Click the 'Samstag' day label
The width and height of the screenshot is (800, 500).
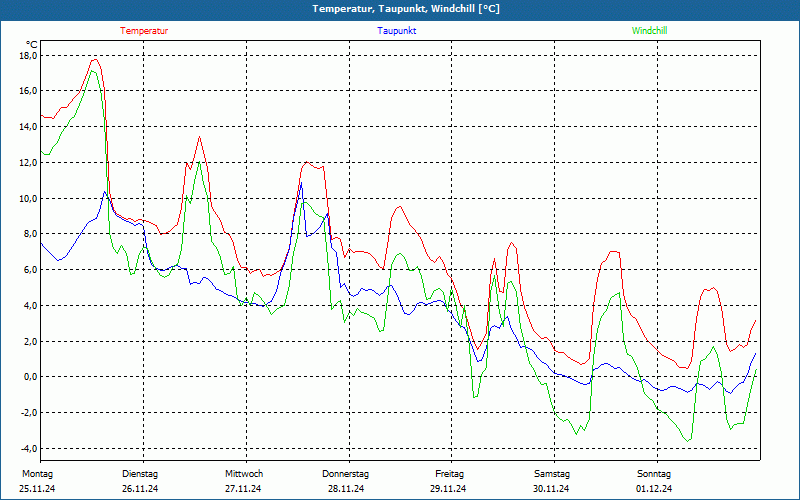coord(552,474)
